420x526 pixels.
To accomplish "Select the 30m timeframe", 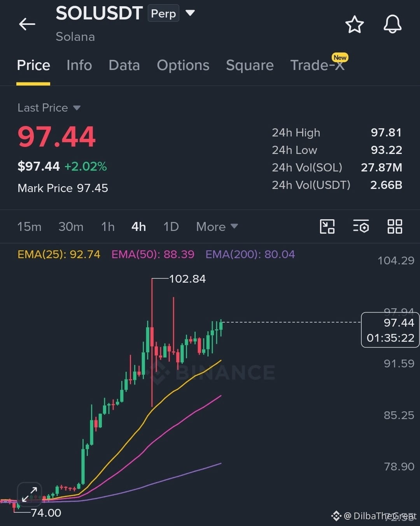I will click(71, 227).
